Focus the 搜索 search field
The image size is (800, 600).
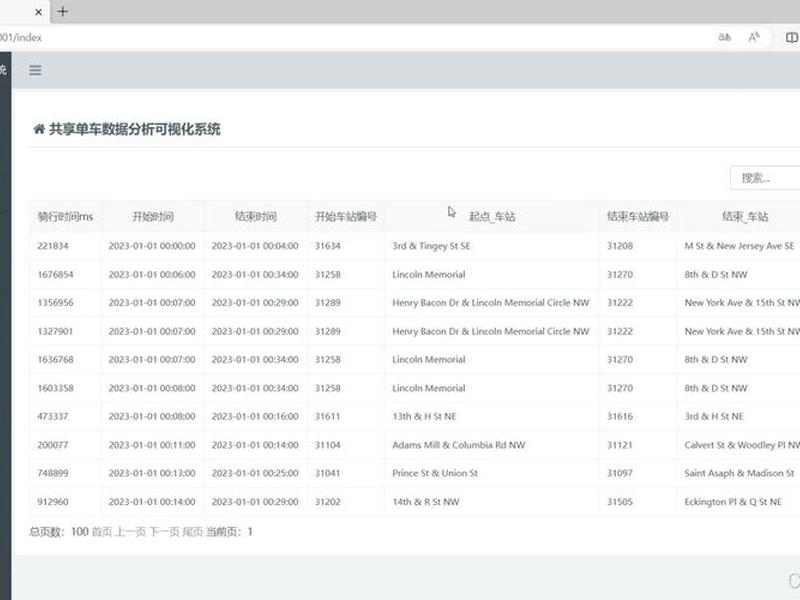[x=765, y=178]
